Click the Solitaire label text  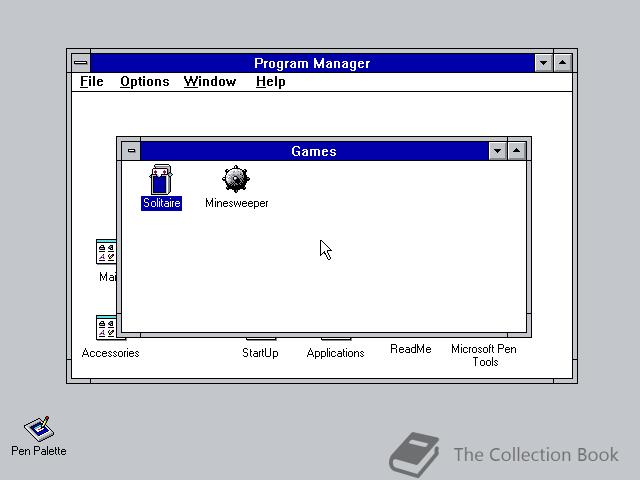pos(162,203)
